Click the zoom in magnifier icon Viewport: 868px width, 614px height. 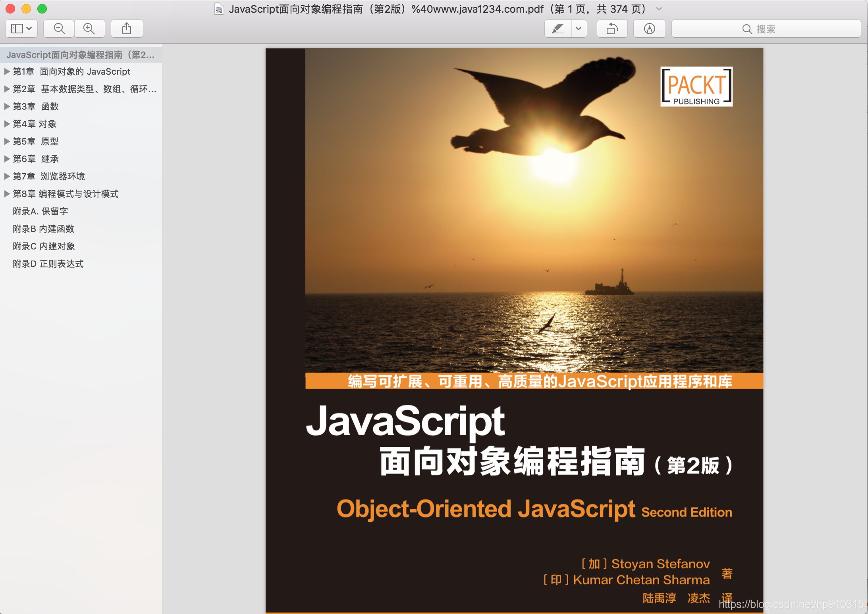tap(89, 29)
